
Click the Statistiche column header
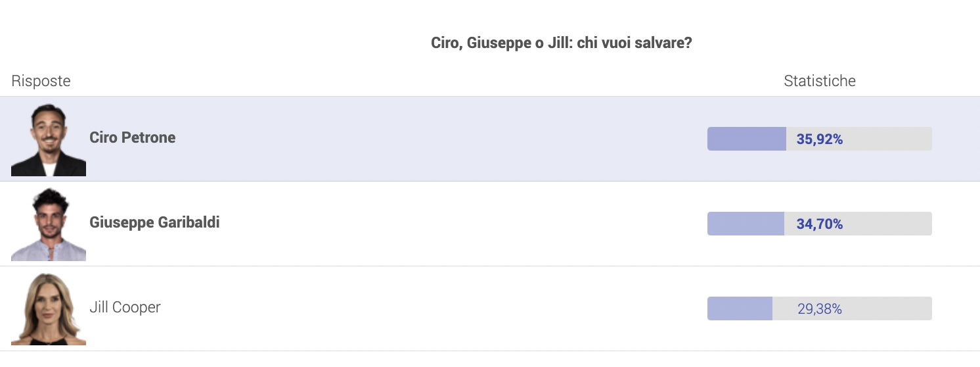coord(820,81)
